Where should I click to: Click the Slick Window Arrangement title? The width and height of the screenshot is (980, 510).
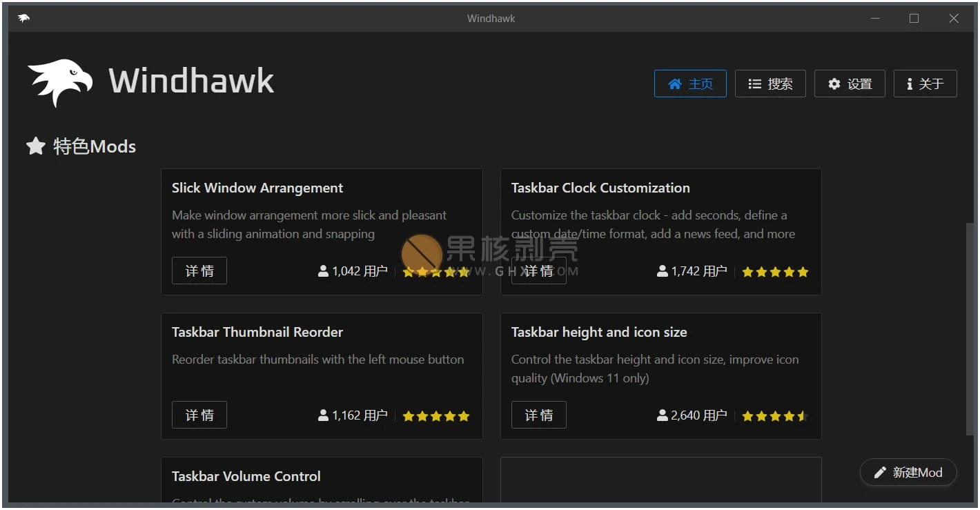point(257,188)
